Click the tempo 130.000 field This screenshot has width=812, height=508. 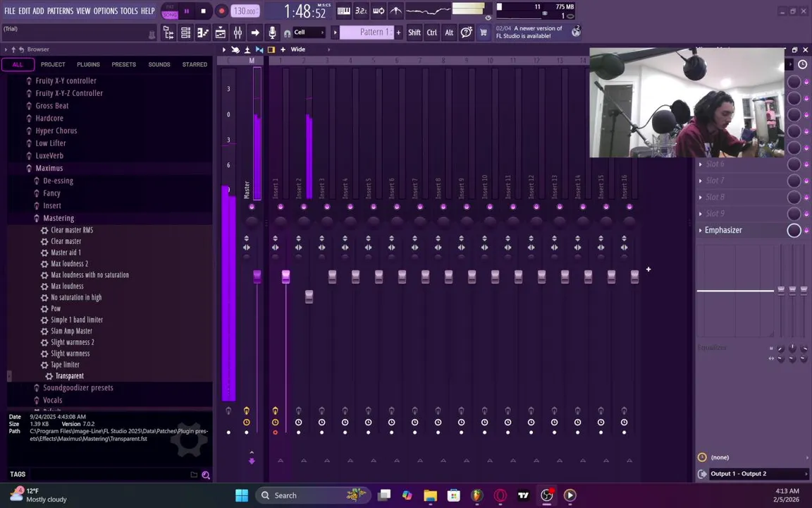click(245, 11)
